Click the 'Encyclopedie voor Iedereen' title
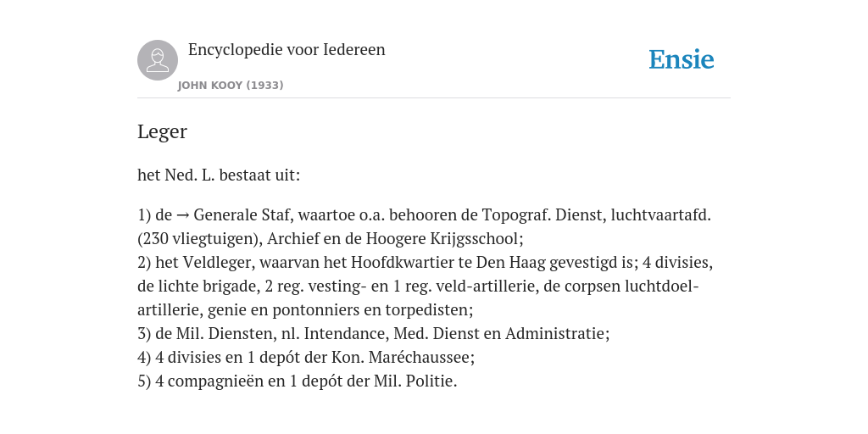This screenshot has width=868, height=434. (x=287, y=50)
